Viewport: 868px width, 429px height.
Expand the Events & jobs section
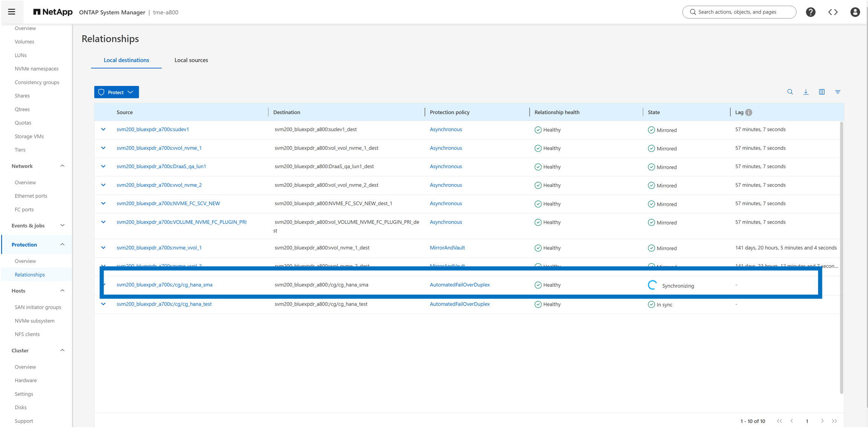click(62, 225)
